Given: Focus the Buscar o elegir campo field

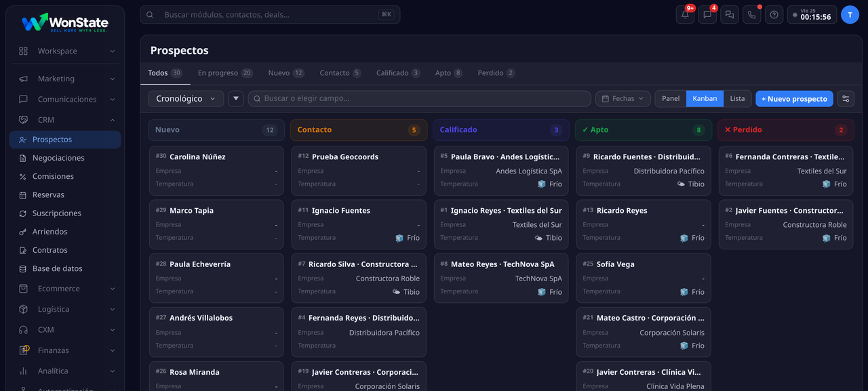Looking at the screenshot, I should pyautogui.click(x=419, y=99).
